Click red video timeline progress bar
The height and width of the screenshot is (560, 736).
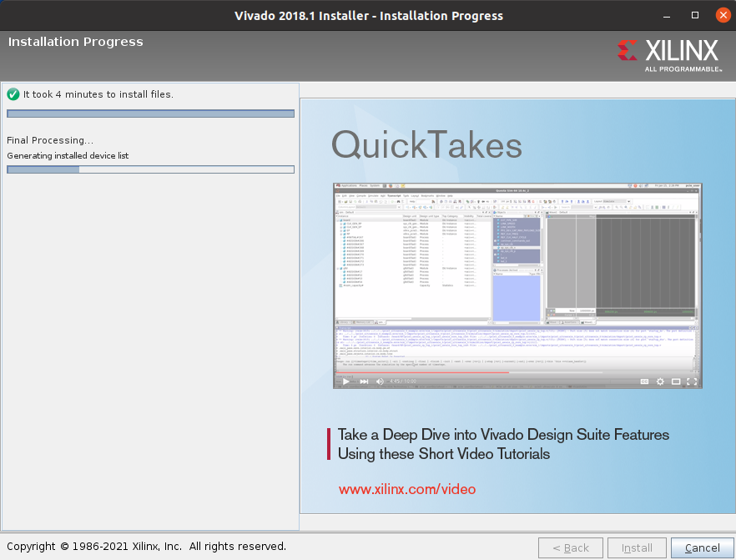tap(422, 372)
